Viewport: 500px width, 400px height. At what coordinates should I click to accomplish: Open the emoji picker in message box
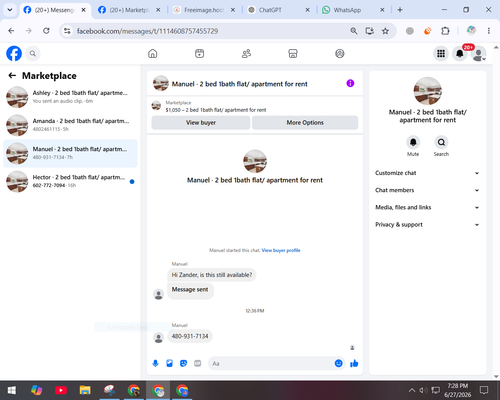coord(338,363)
